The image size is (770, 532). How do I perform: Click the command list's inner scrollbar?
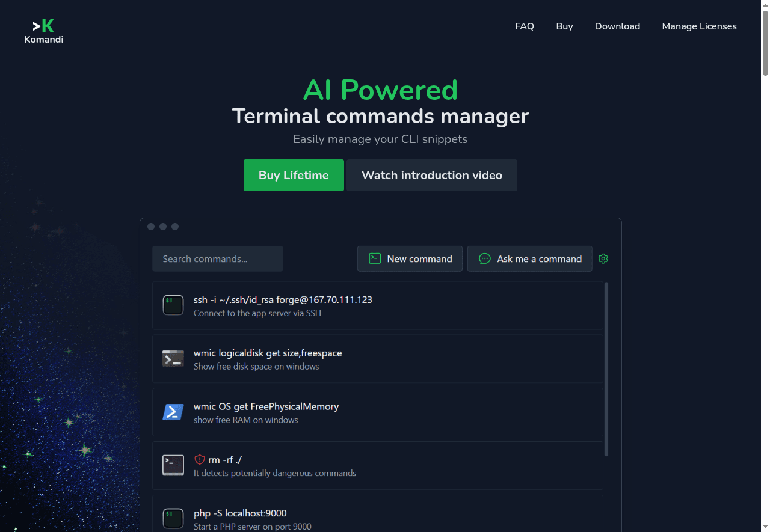click(606, 367)
